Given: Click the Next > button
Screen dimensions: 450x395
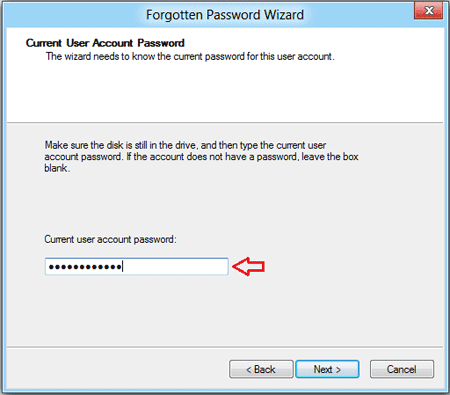Looking at the screenshot, I should coord(327,369).
